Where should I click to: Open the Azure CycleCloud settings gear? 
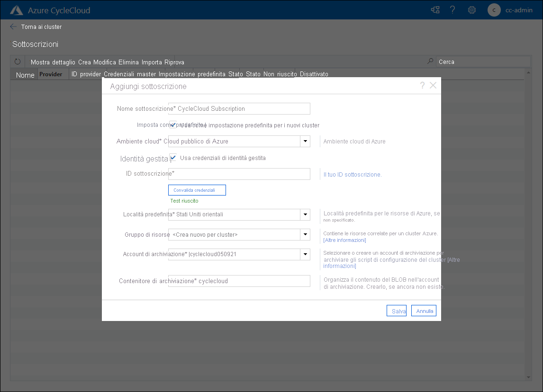471,9
